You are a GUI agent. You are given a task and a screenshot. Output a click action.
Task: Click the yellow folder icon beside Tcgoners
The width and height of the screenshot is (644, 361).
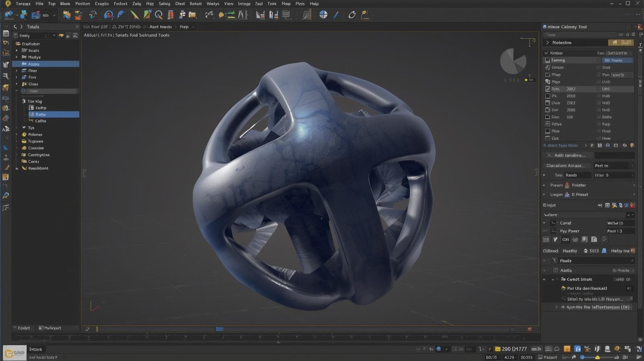(24, 141)
